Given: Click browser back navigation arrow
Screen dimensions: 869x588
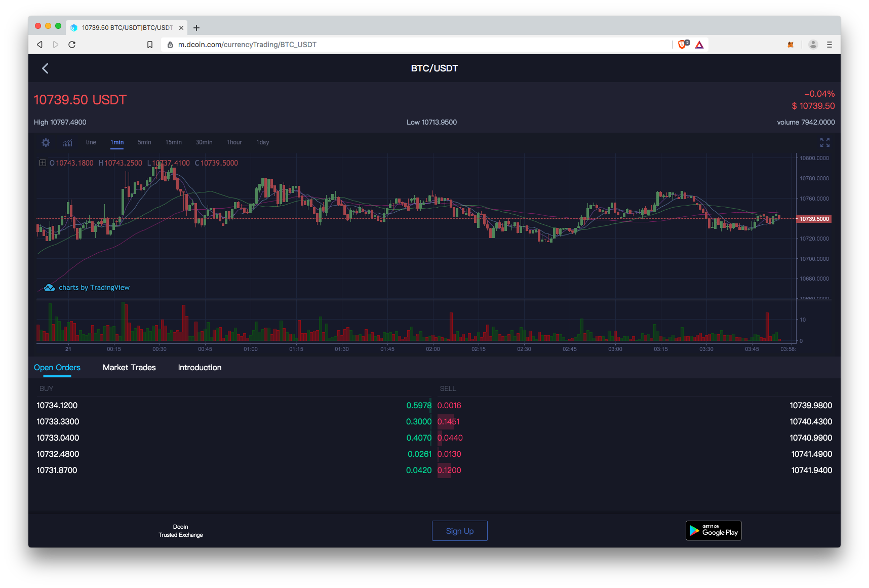Looking at the screenshot, I should [39, 45].
